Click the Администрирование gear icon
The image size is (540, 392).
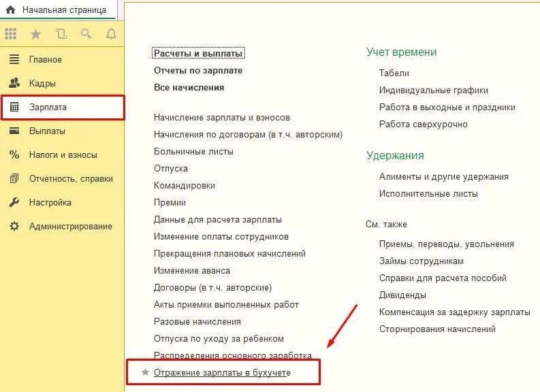[14, 226]
